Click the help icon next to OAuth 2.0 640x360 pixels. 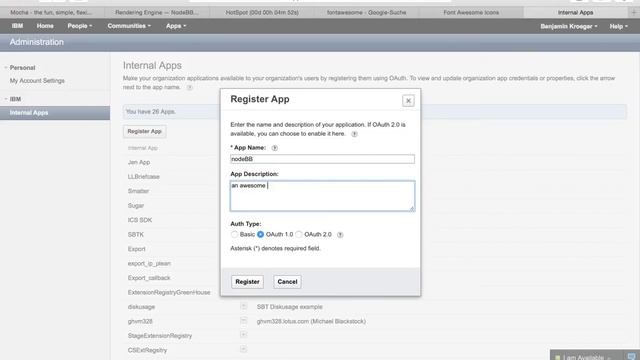point(340,235)
